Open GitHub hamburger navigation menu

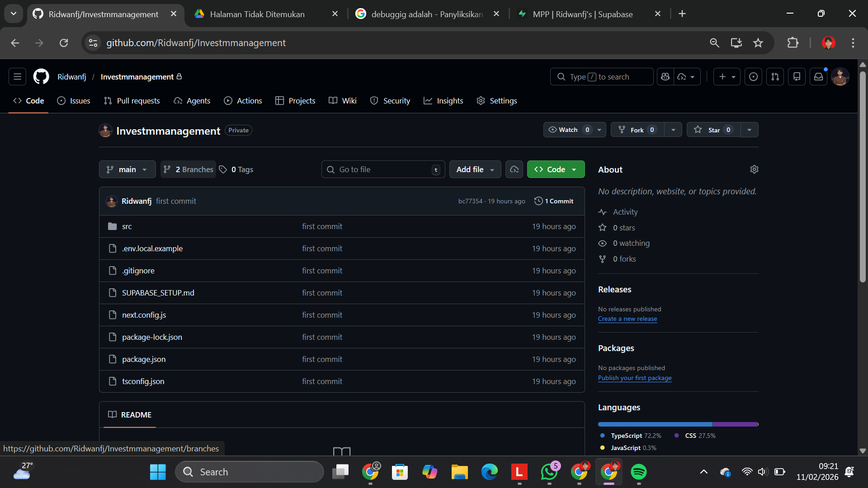[17, 77]
